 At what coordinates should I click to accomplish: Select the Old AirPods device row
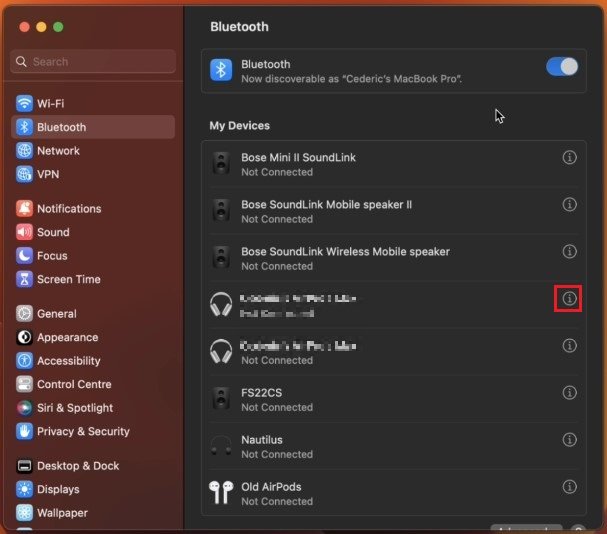380,493
